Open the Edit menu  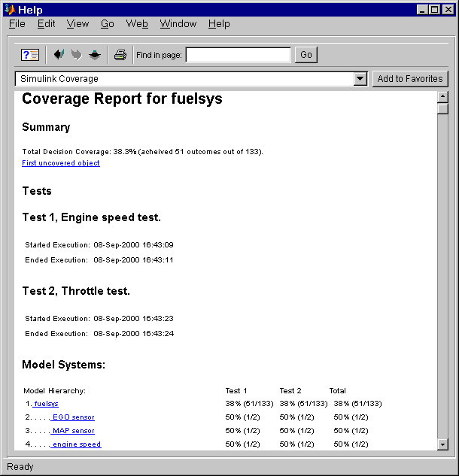(47, 24)
